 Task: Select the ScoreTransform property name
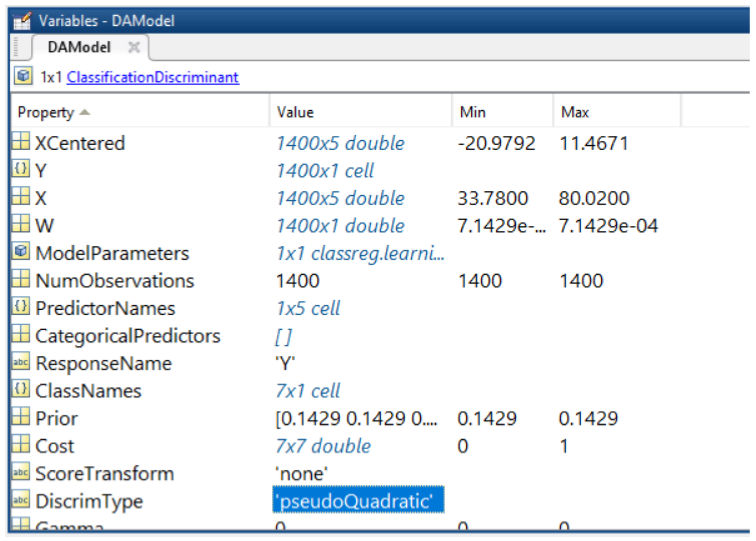click(105, 473)
